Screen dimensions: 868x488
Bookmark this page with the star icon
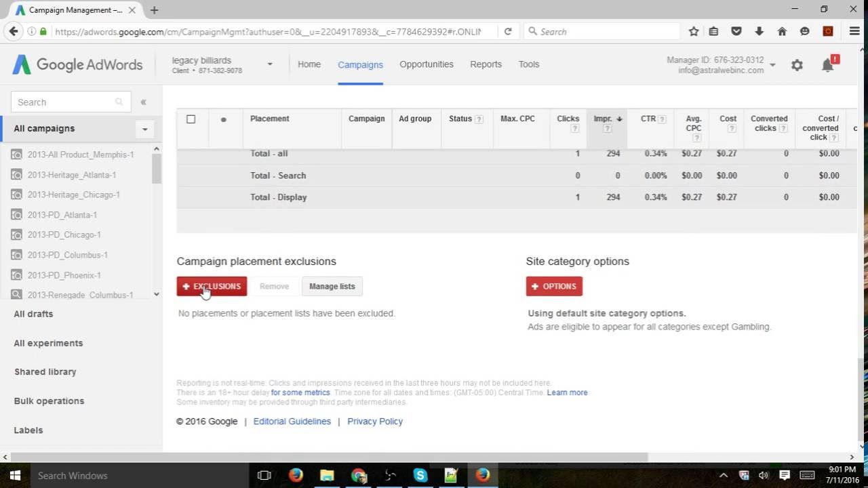(x=694, y=31)
